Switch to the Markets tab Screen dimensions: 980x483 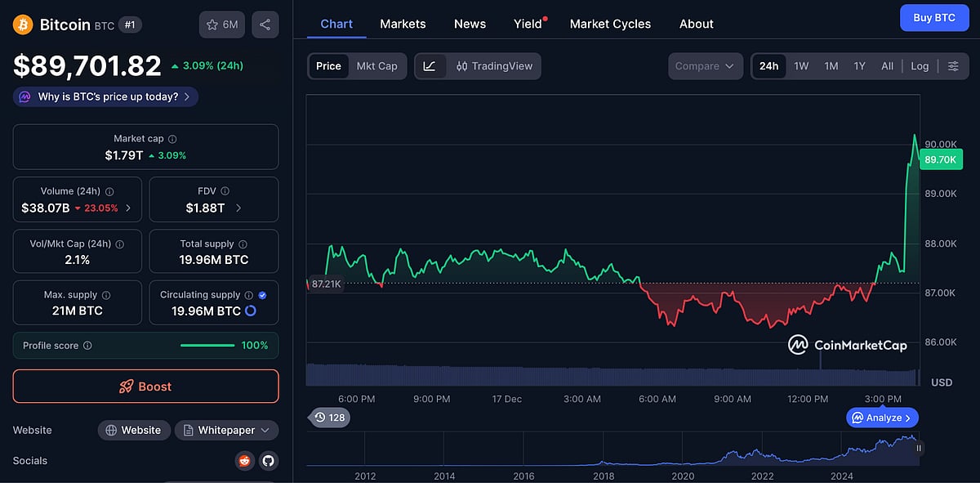click(403, 24)
